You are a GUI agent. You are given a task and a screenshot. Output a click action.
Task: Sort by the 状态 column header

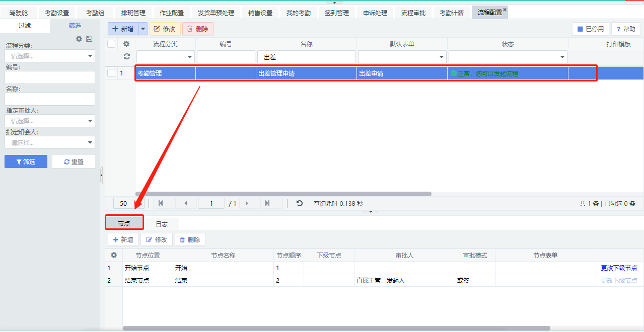508,44
